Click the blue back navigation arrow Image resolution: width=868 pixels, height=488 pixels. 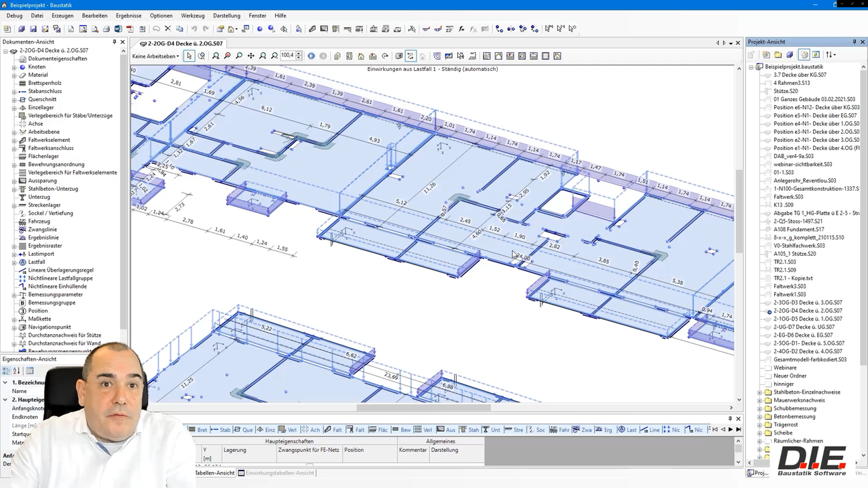click(311, 56)
